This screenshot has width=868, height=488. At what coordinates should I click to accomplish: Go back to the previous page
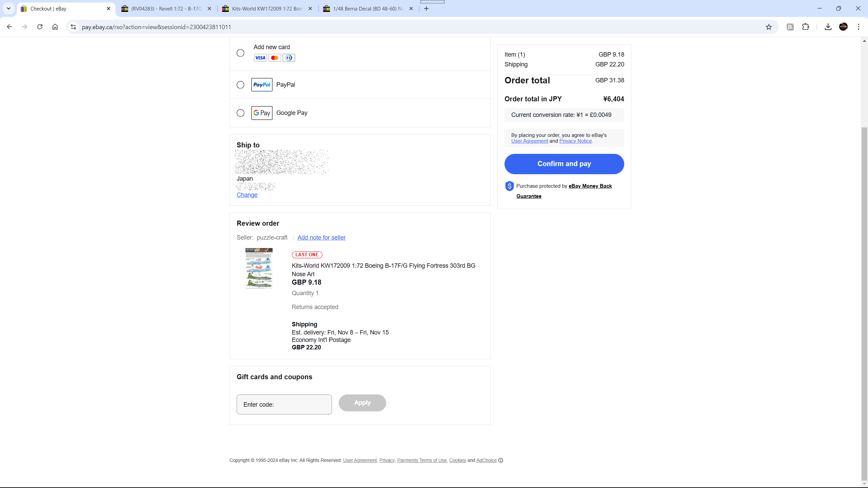pos(9,27)
